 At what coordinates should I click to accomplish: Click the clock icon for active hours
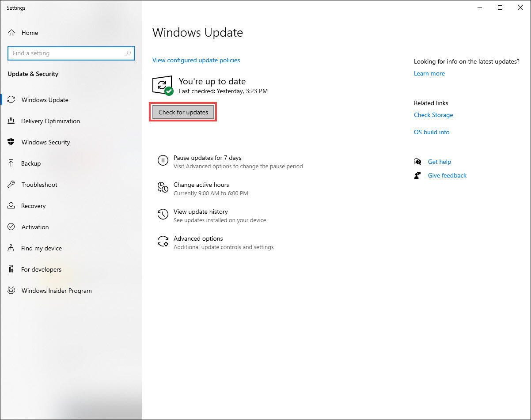coord(163,187)
